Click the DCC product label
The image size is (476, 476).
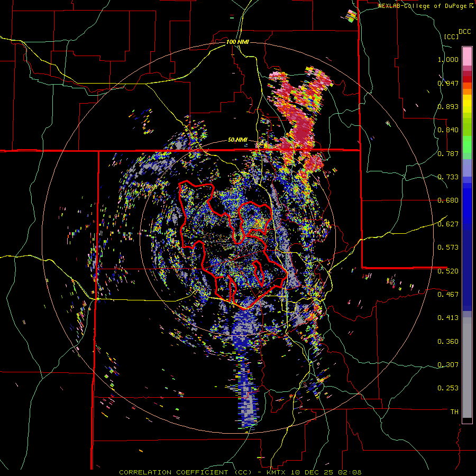point(464,32)
